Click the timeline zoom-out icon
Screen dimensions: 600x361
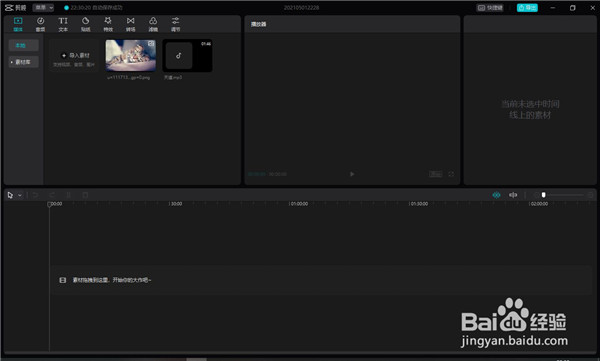[x=536, y=195]
